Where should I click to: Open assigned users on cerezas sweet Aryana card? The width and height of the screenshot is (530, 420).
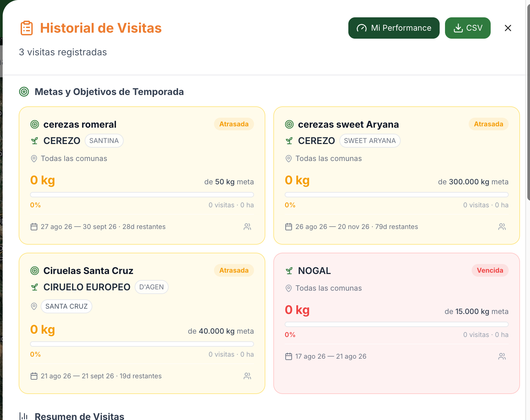click(502, 227)
